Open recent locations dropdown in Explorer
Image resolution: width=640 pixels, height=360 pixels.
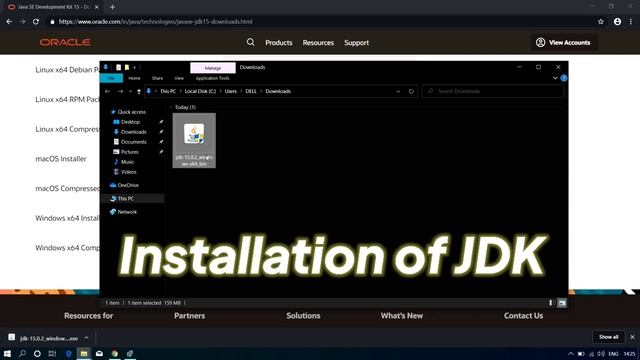[130, 91]
